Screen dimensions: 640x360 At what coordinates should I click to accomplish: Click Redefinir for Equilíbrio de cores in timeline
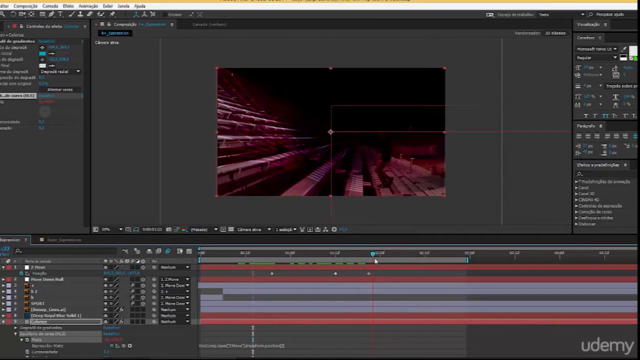111,334
